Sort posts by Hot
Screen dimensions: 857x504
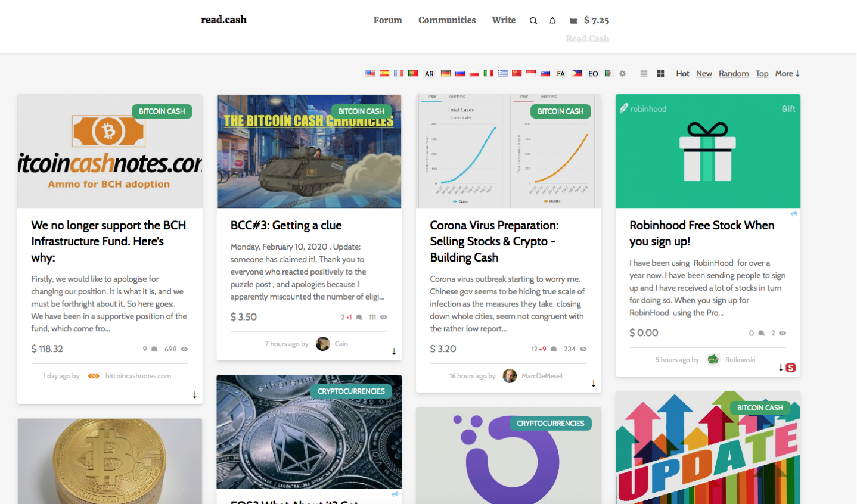pos(683,74)
